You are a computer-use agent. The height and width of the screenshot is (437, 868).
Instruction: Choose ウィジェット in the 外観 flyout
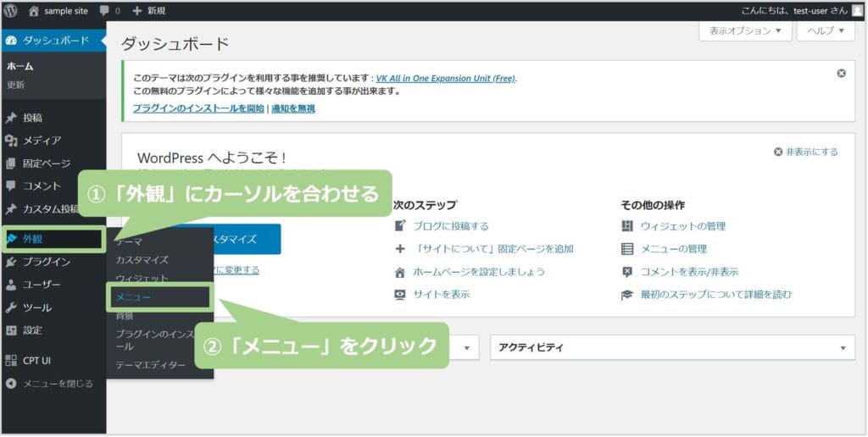tap(142, 279)
